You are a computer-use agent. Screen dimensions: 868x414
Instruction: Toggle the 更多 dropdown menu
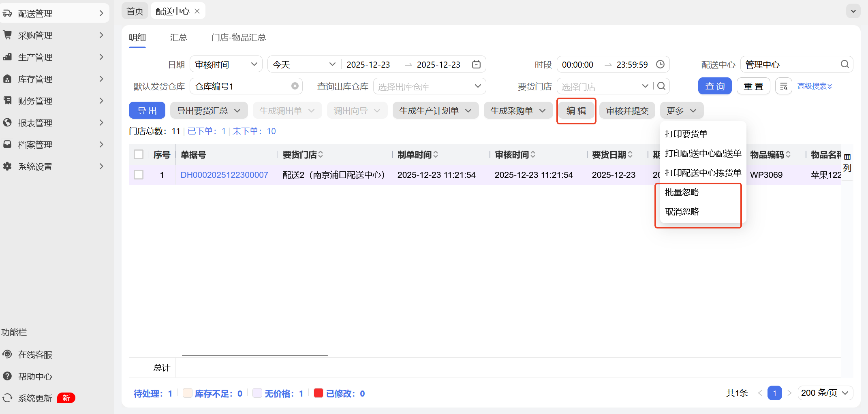(682, 111)
